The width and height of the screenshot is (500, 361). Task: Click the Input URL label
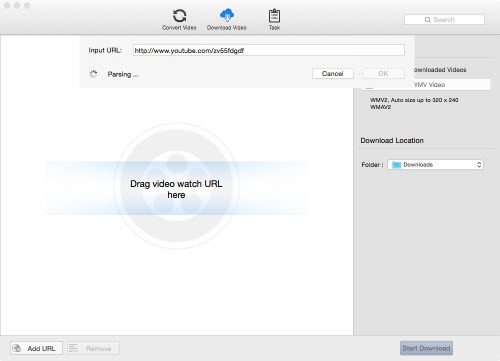tap(105, 50)
